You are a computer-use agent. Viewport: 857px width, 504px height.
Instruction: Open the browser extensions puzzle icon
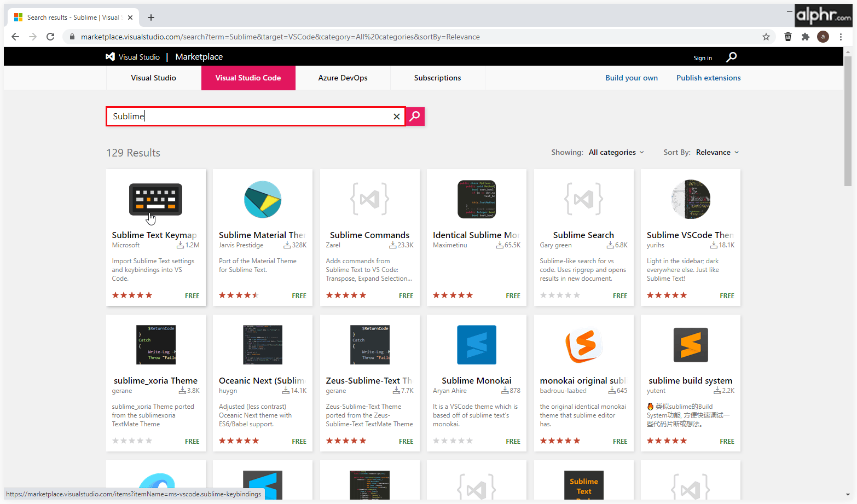point(806,37)
